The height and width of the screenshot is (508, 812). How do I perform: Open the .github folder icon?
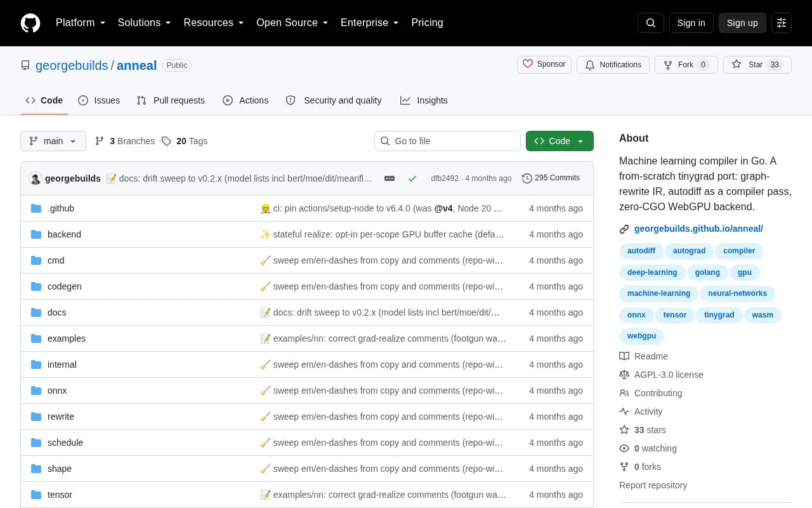click(x=36, y=208)
